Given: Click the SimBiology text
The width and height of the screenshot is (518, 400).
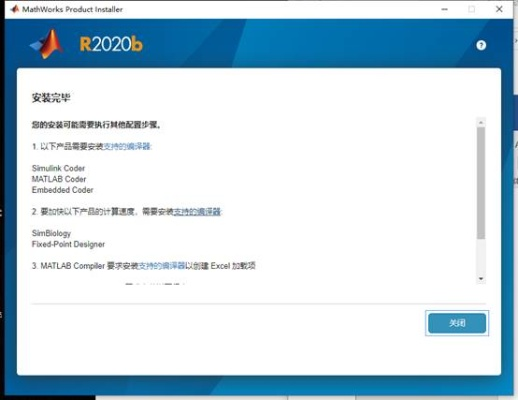Looking at the screenshot, I should point(51,233).
